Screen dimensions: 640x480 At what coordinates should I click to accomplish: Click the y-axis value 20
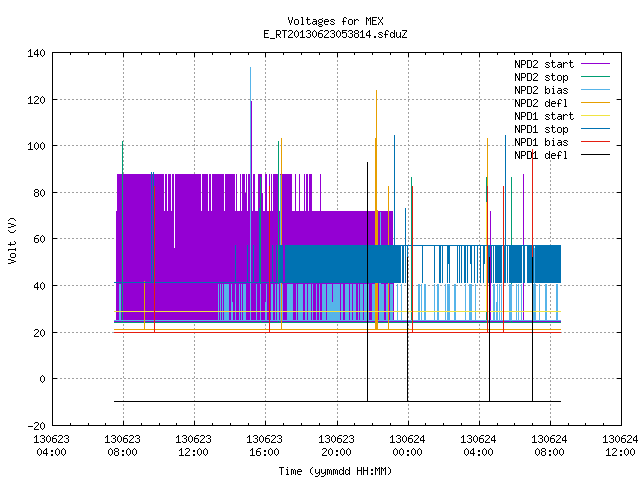[x=39, y=333]
